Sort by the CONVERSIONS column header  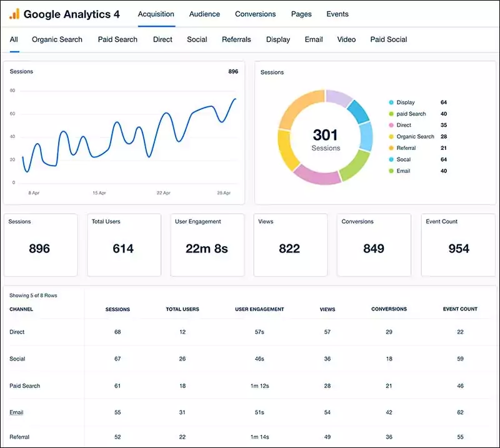[389, 309]
